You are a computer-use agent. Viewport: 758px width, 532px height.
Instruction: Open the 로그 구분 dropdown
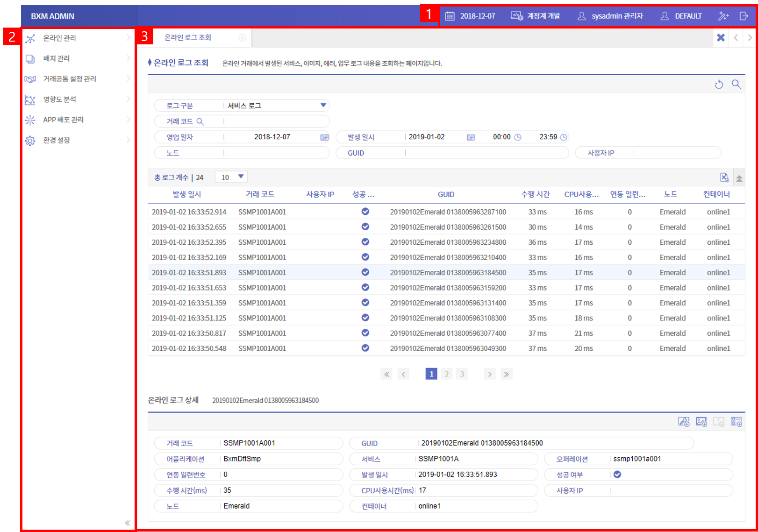point(276,106)
